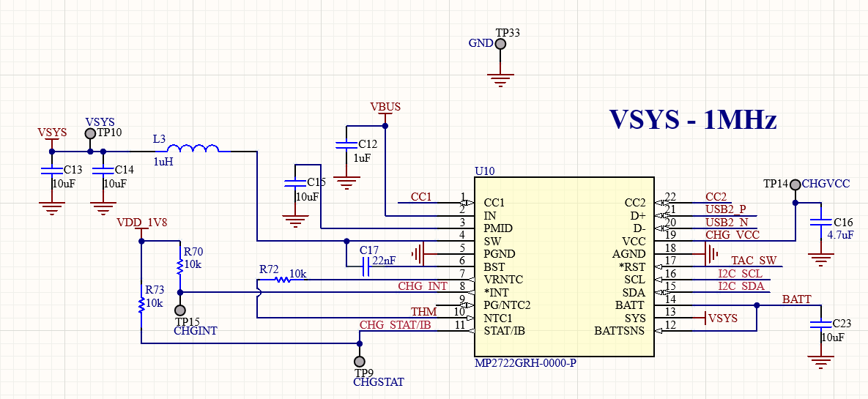Image resolution: width=868 pixels, height=399 pixels.
Task: Click the VBUS power port
Action: 385,107
